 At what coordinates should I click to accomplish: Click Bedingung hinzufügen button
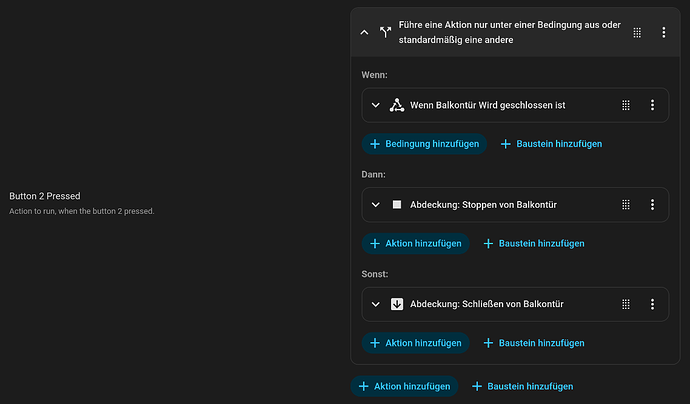424,144
